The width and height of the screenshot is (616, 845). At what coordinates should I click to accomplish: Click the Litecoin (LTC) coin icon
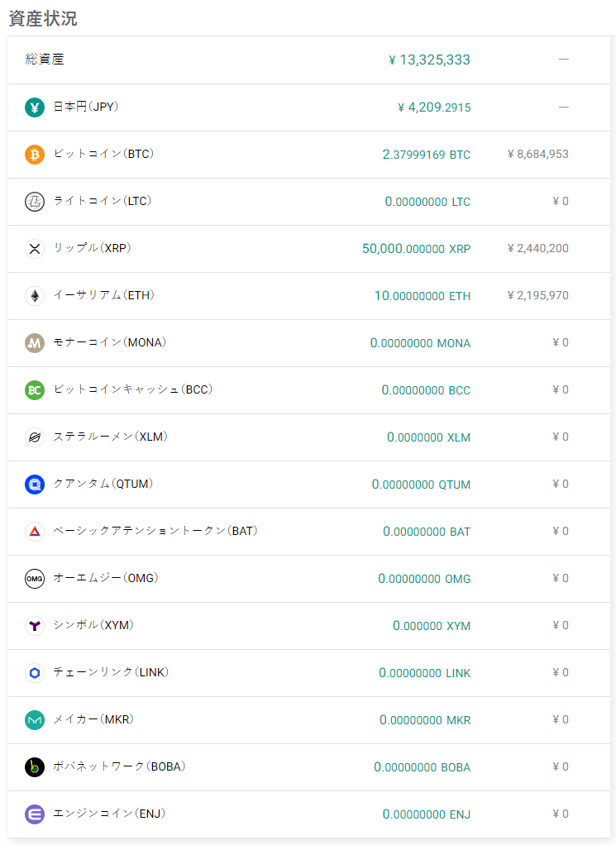point(35,202)
